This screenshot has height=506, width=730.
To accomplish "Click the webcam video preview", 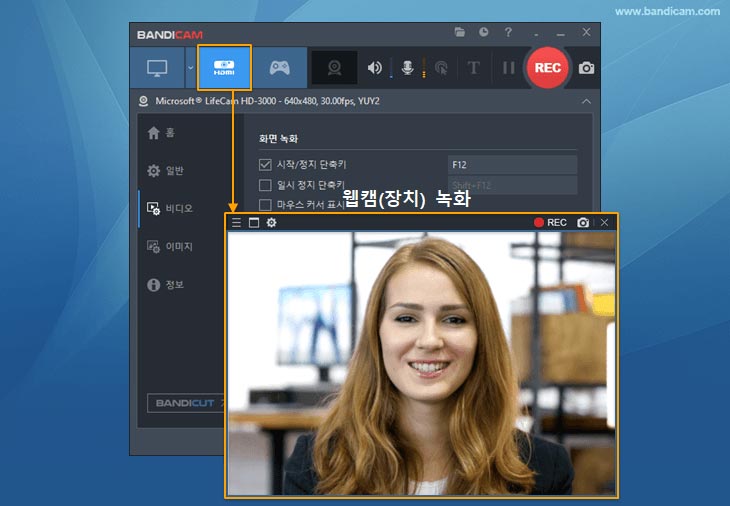I will tap(421, 363).
